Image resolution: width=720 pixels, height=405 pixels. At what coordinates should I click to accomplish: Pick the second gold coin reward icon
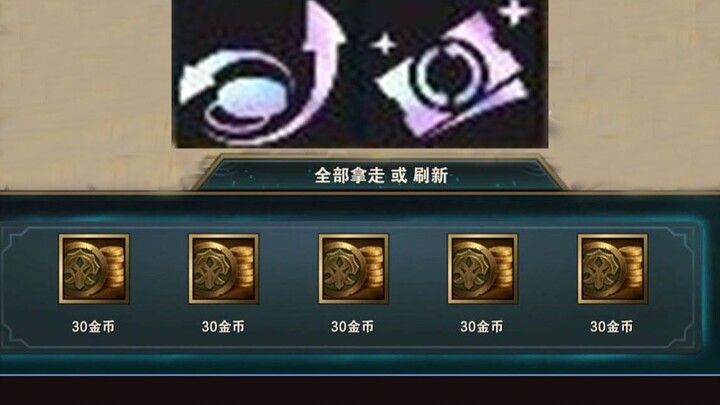pos(224,269)
